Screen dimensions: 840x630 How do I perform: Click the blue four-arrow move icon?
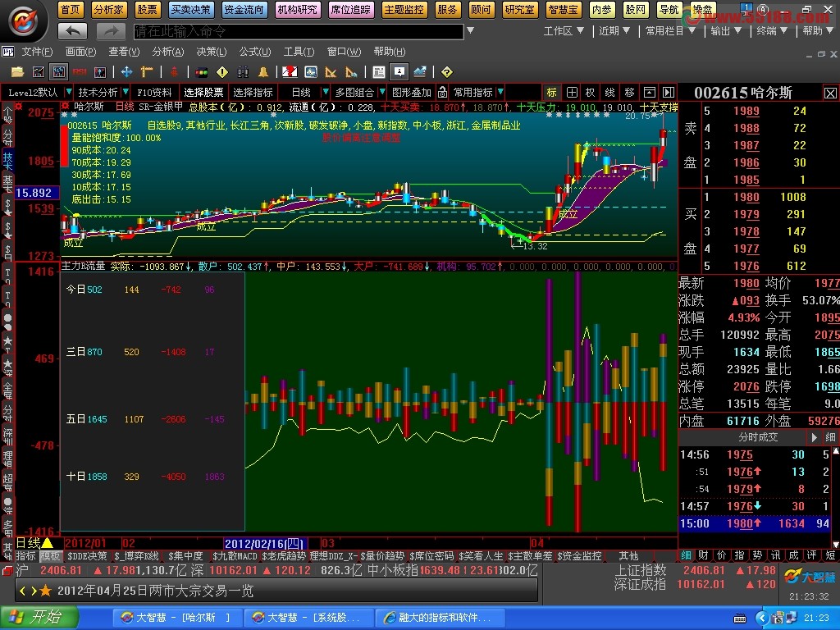pyautogui.click(x=127, y=72)
